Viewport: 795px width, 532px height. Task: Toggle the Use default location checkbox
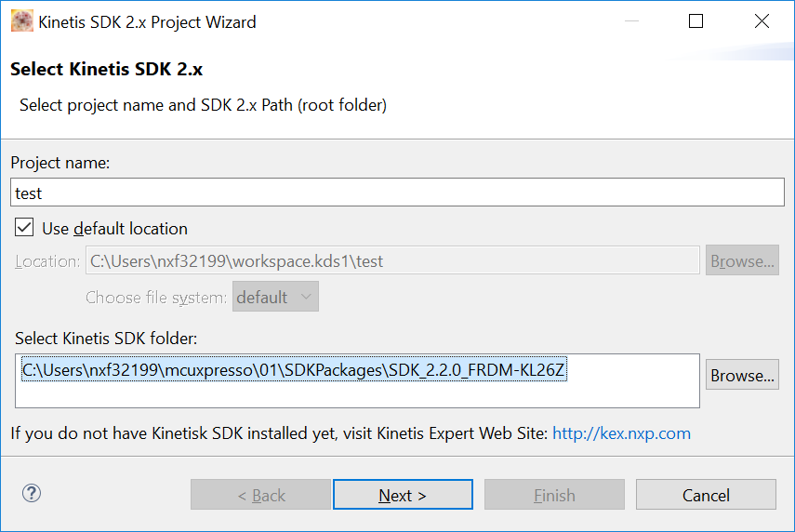25,228
